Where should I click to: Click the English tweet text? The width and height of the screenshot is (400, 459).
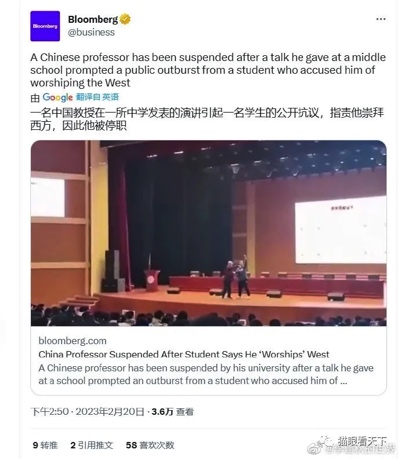click(x=208, y=70)
